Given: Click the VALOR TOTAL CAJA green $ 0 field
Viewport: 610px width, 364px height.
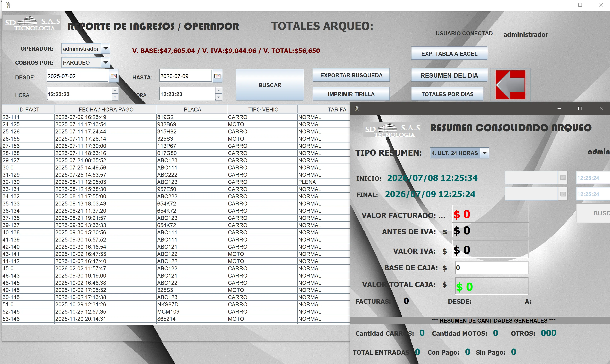Looking at the screenshot, I should pyautogui.click(x=491, y=286).
